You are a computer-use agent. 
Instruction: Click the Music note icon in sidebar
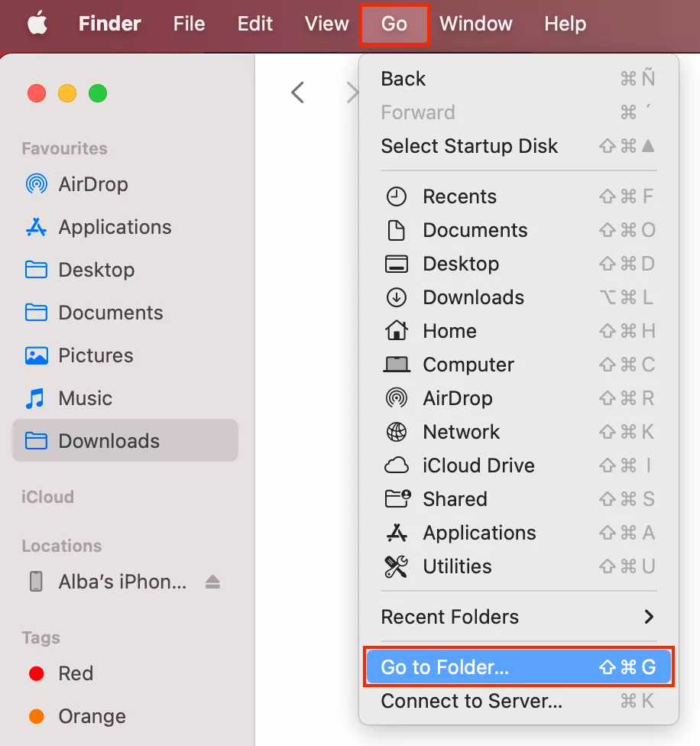pos(36,398)
